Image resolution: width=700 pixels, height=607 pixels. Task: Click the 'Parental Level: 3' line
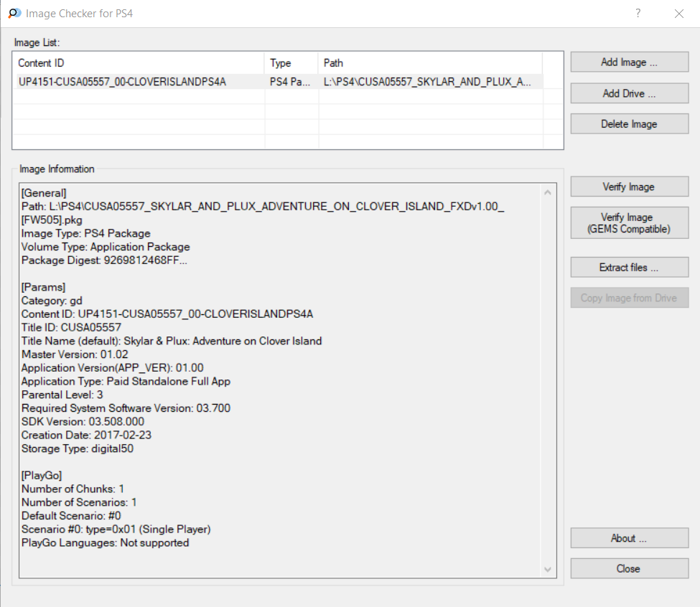point(62,395)
